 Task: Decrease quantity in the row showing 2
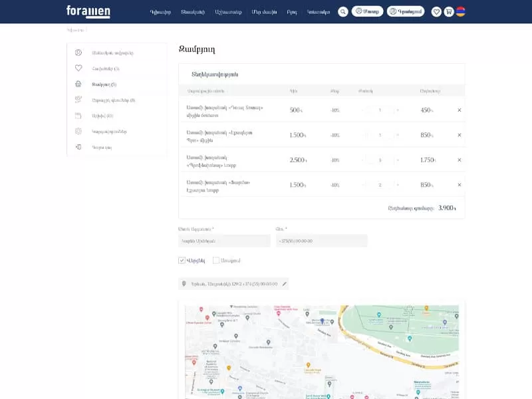pyautogui.click(x=362, y=185)
